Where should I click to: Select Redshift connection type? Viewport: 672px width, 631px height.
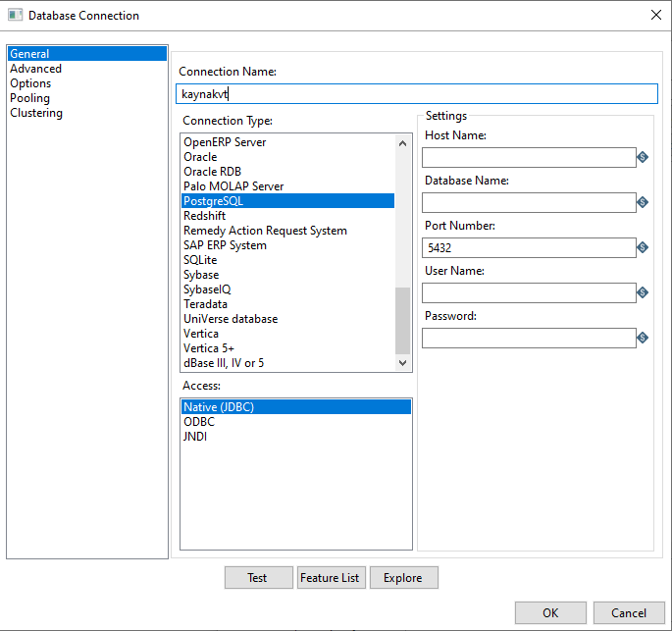click(x=287, y=216)
